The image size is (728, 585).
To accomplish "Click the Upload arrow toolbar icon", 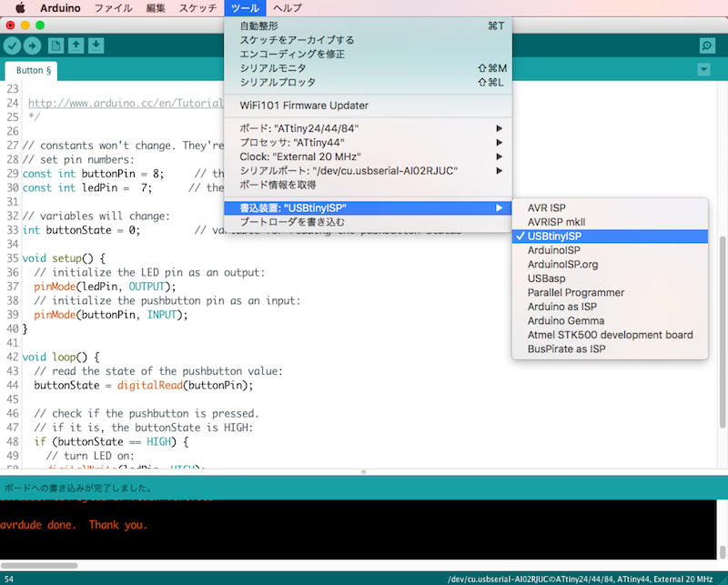I will click(32, 45).
